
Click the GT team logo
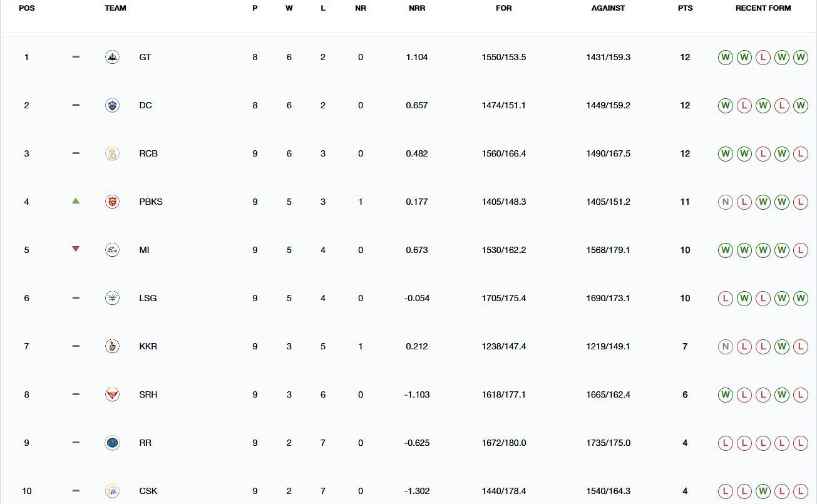[x=112, y=57]
